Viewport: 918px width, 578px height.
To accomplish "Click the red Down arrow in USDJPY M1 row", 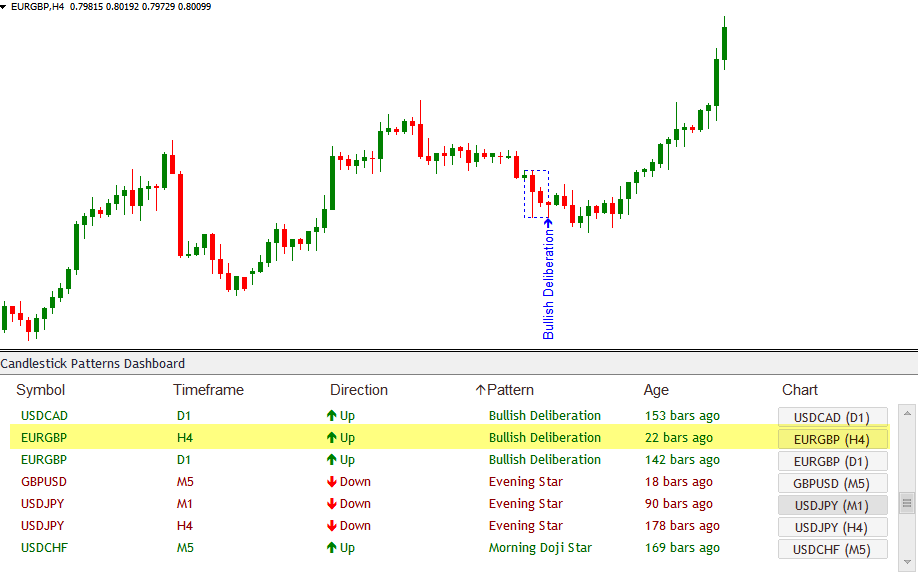I will tap(332, 504).
